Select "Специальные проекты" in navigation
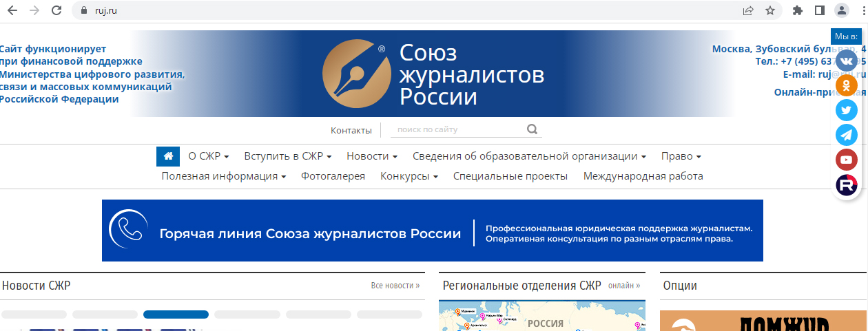 [510, 176]
